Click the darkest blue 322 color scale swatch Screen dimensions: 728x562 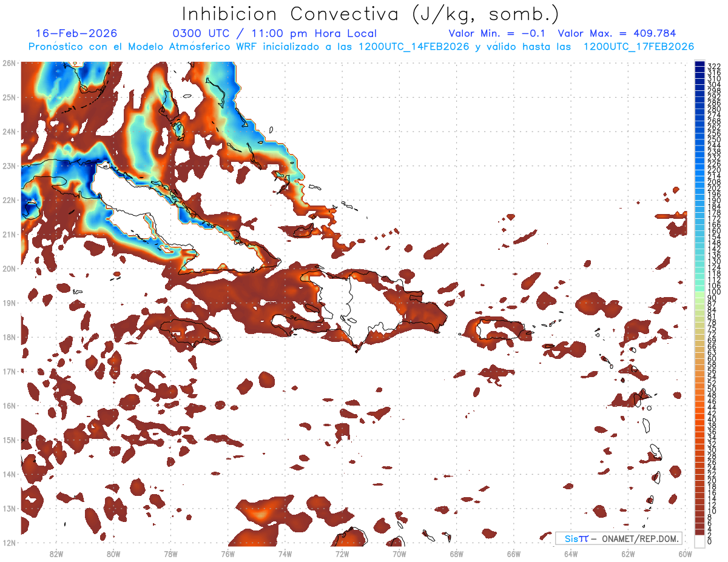[699, 65]
